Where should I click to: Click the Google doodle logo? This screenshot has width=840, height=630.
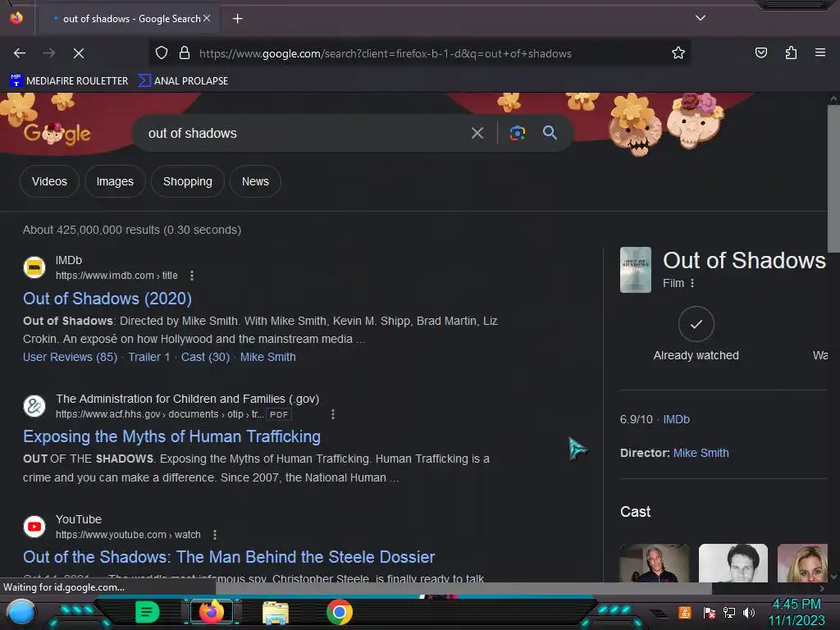point(57,134)
